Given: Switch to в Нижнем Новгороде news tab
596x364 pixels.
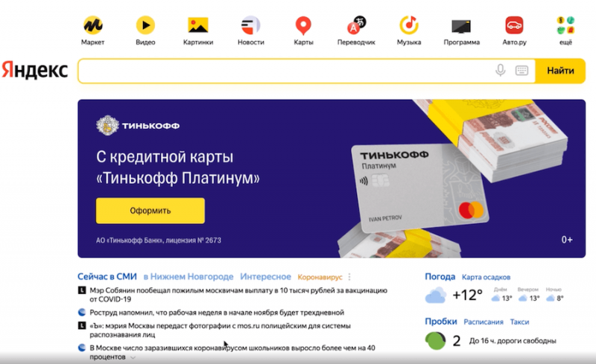Looking at the screenshot, I should pos(188,277).
